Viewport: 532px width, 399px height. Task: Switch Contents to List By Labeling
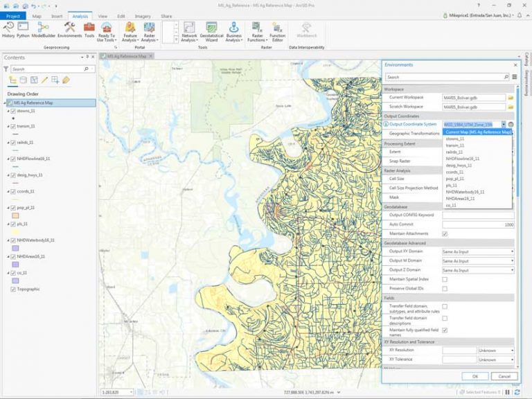point(66,80)
